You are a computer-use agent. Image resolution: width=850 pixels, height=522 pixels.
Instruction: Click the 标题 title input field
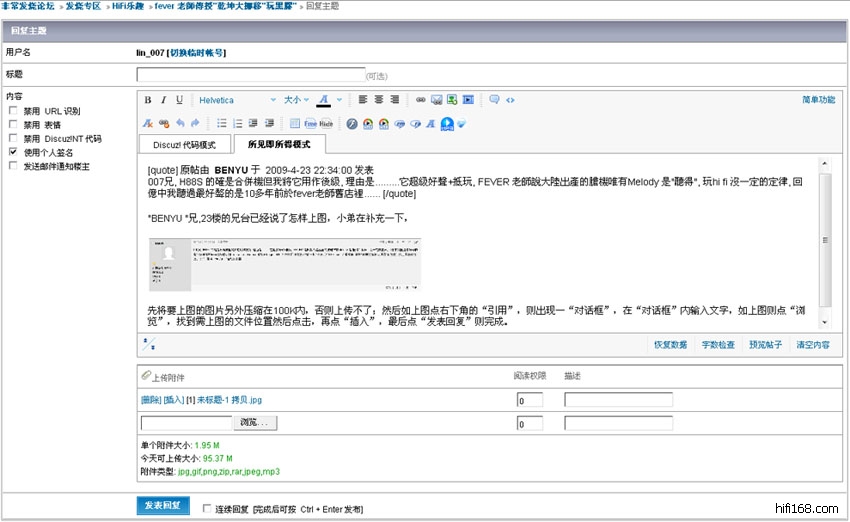click(250, 74)
